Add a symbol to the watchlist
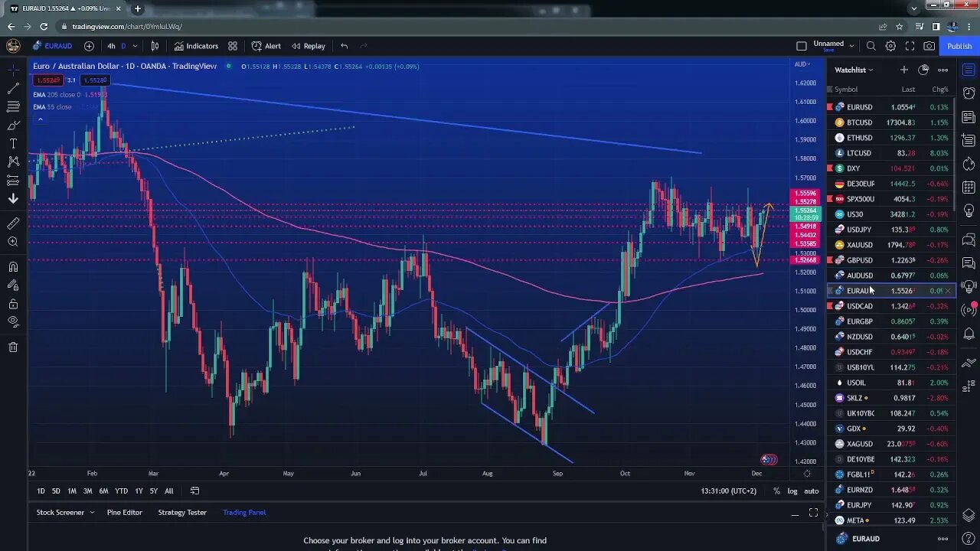Viewport: 980px width, 551px height. (x=904, y=70)
